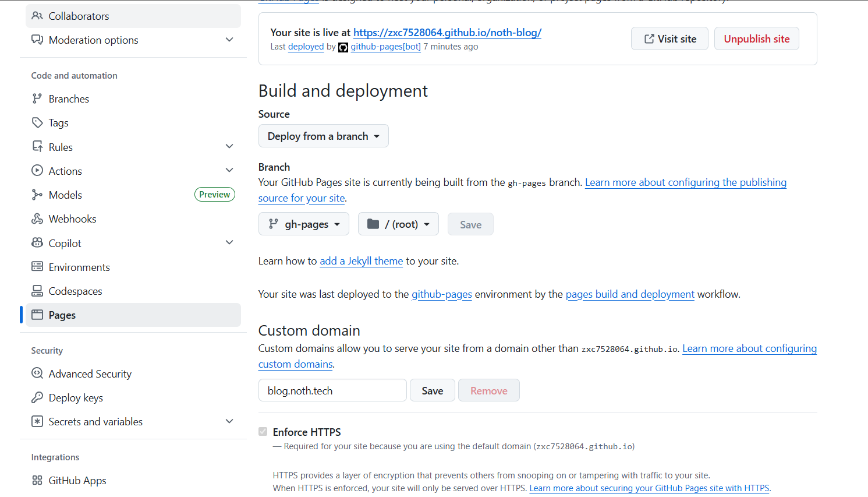Open the / (root) folder dropdown
868x497 pixels.
(x=398, y=224)
